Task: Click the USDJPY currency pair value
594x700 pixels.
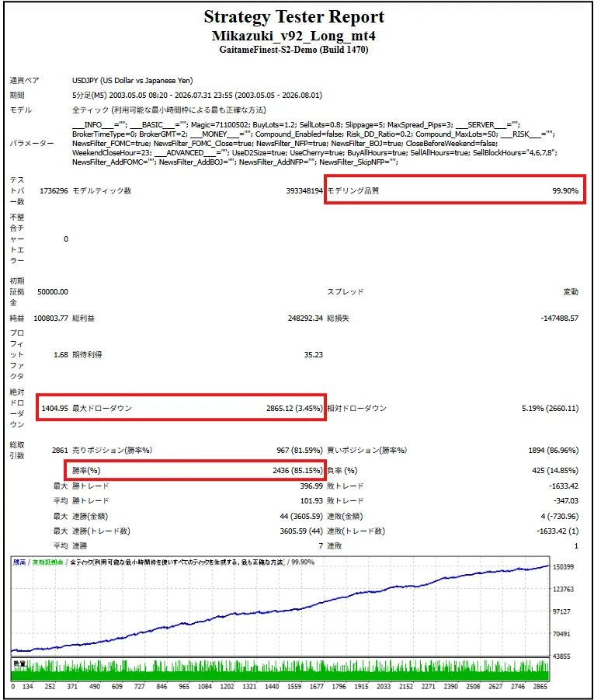Action: pos(133,80)
